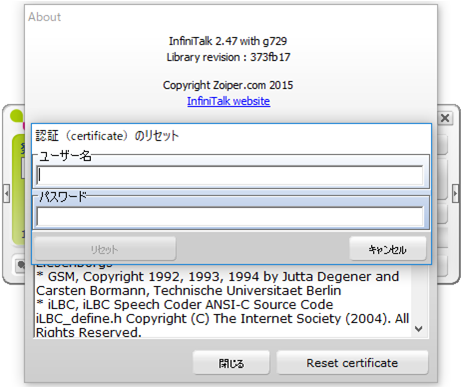Screen dimensions: 462x388
Task: Click the left collapse arrow of background window
Action: point(6,193)
